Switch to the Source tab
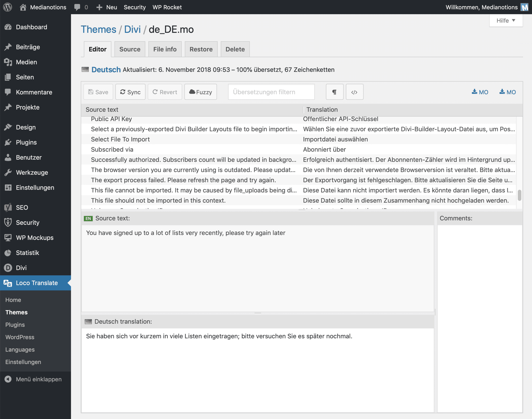Viewport: 532px width, 419px height. coord(130,49)
